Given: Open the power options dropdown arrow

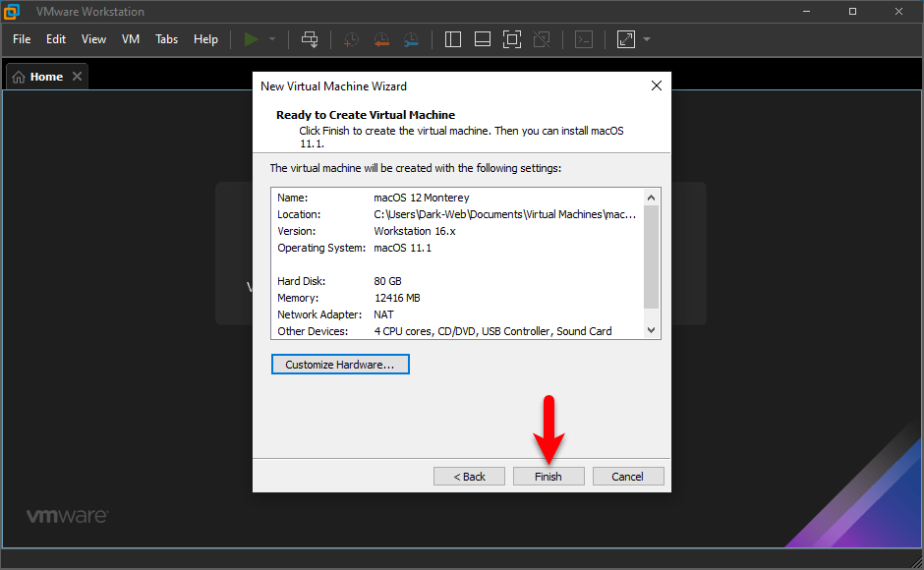Looking at the screenshot, I should pyautogui.click(x=272, y=39).
